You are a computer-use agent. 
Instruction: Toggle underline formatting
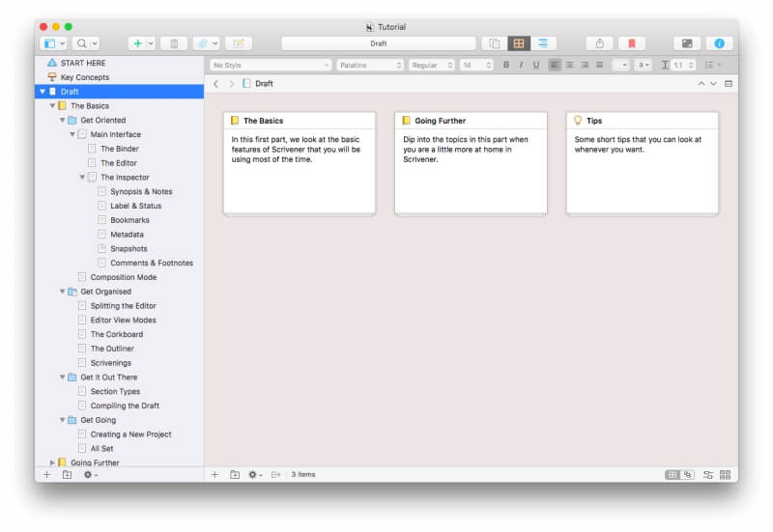pyautogui.click(x=536, y=65)
